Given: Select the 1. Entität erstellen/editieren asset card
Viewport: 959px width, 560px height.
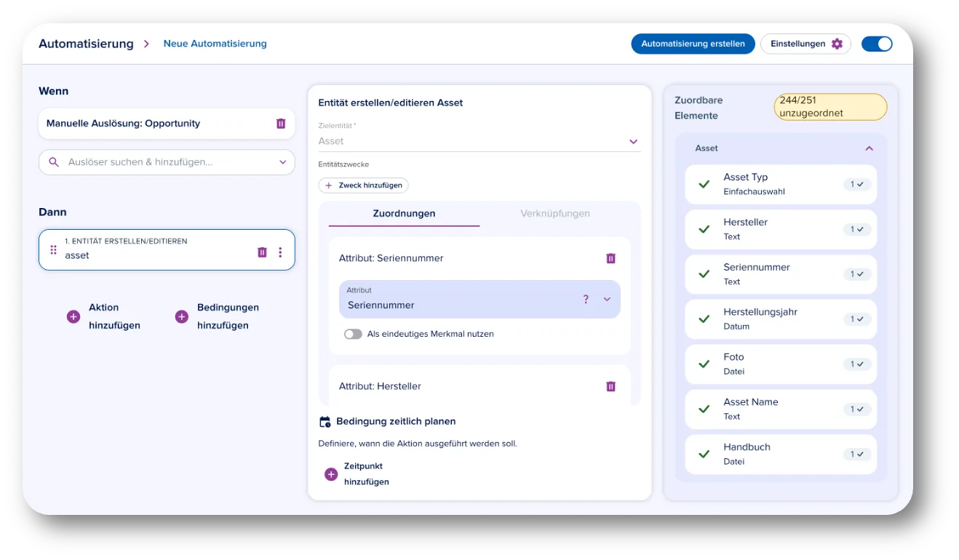Looking at the screenshot, I should pyautogui.click(x=167, y=249).
